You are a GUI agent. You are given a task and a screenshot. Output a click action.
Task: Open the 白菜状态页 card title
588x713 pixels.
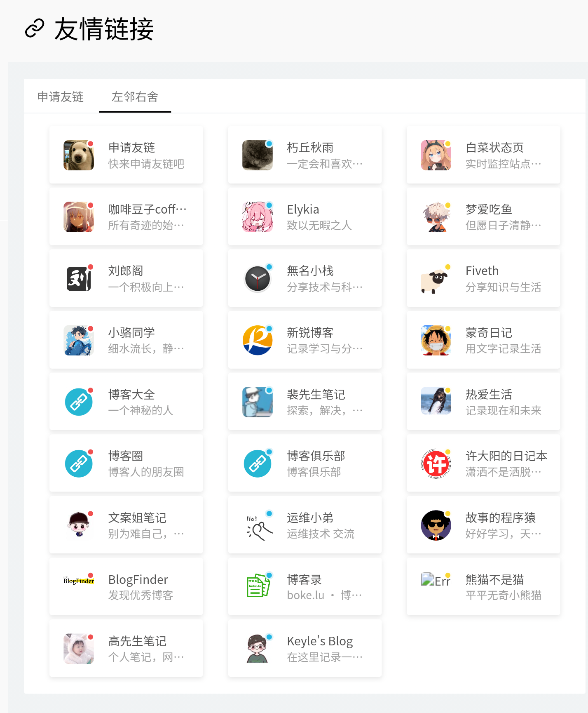(494, 148)
